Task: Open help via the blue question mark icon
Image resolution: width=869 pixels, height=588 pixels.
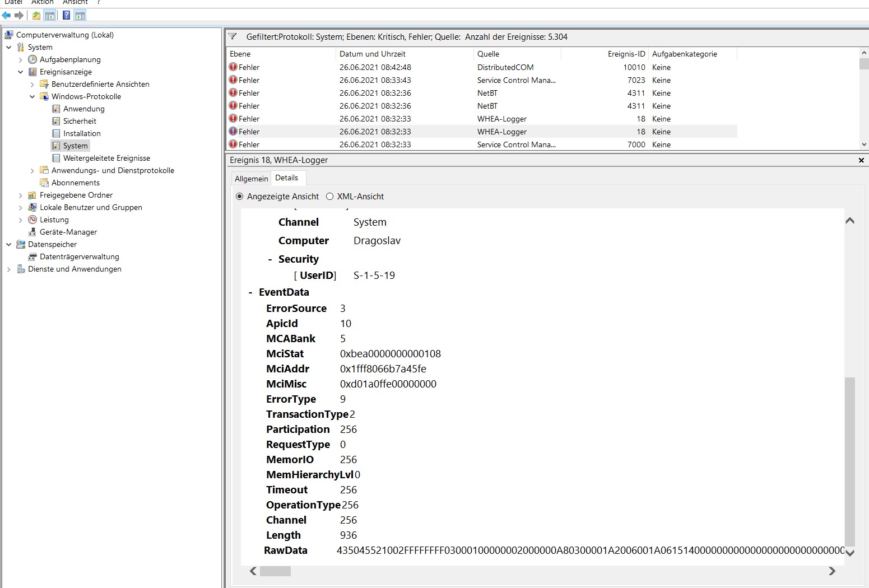Action: tap(67, 16)
